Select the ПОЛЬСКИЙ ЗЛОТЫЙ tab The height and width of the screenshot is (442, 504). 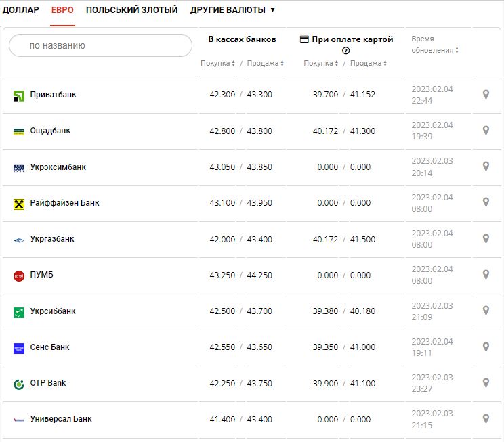131,10
